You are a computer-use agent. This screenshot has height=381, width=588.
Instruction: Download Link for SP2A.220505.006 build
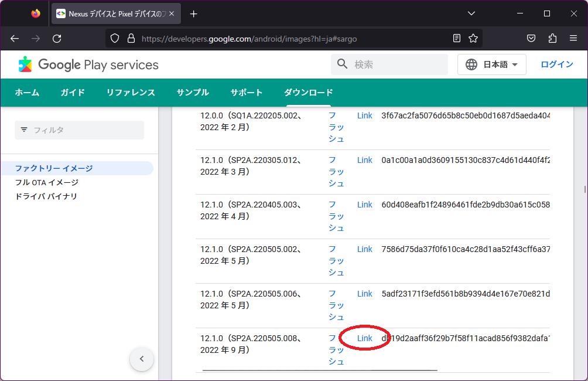364,294
